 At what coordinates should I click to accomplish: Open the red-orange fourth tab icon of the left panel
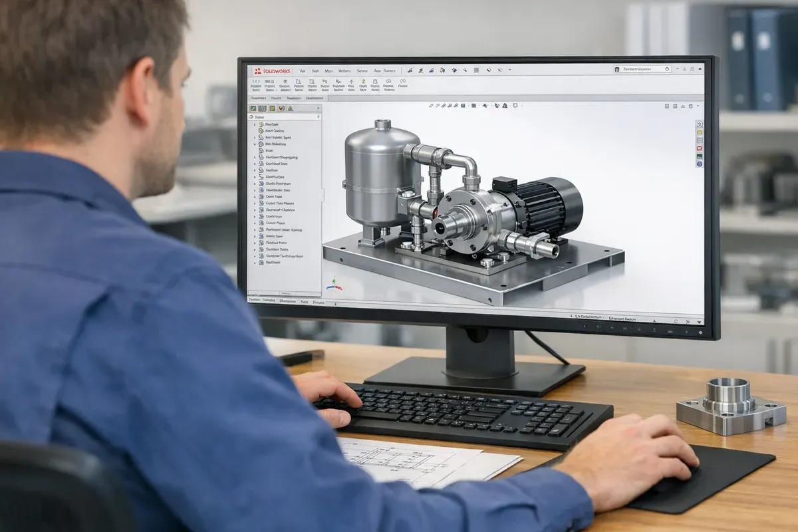pyautogui.click(x=281, y=108)
